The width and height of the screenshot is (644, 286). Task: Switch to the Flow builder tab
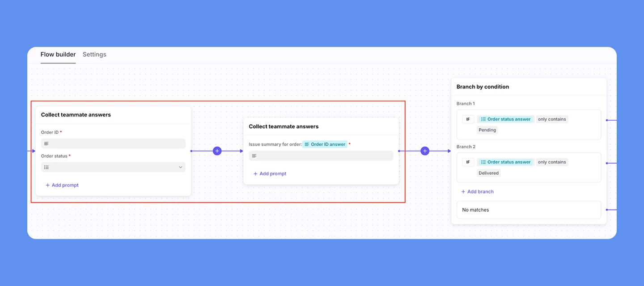pyautogui.click(x=58, y=54)
